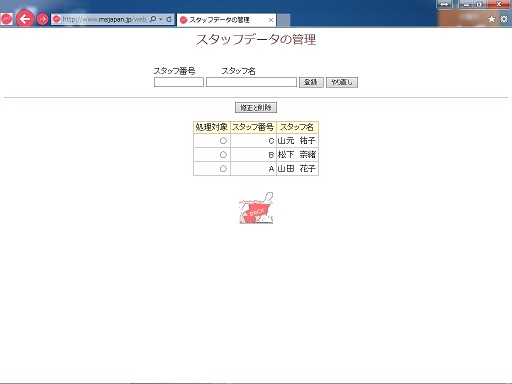Click staff number cell C
Viewport: 512px width, 384px height.
tap(253, 141)
